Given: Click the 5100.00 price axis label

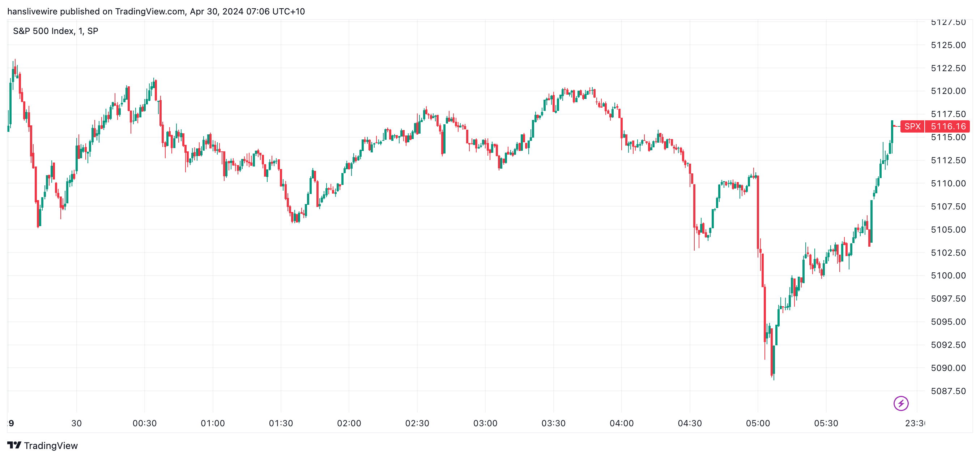Looking at the screenshot, I should coord(948,275).
